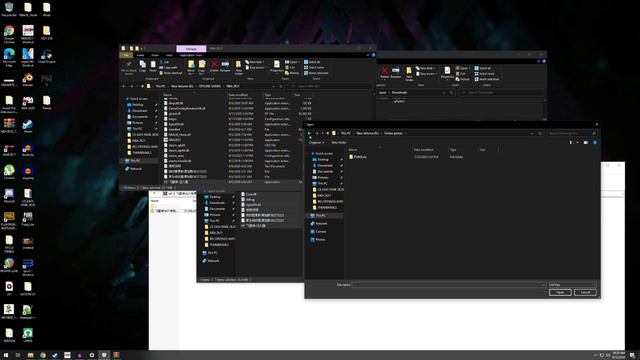The image size is (640, 360).
Task: Click Select all in NBA 2K21 Explorer ribbon
Action: (x=312, y=62)
